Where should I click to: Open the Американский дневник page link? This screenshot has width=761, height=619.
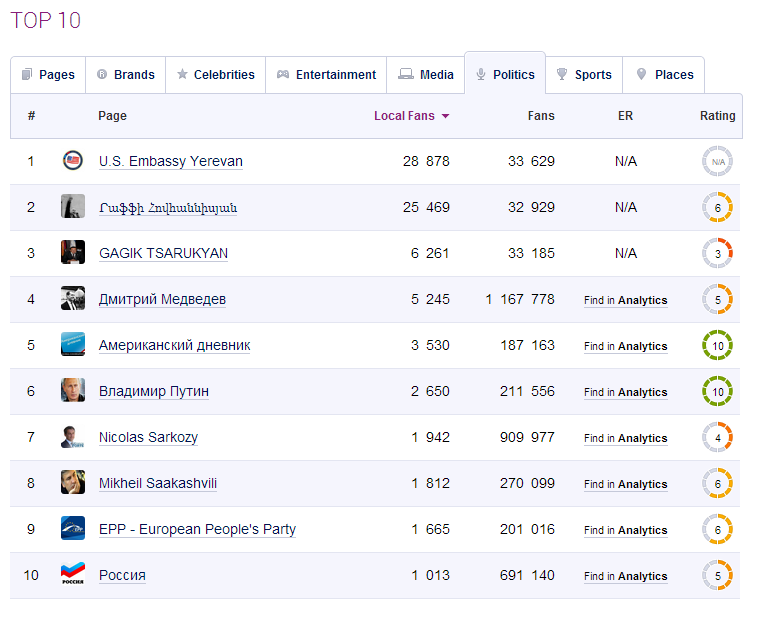(175, 346)
